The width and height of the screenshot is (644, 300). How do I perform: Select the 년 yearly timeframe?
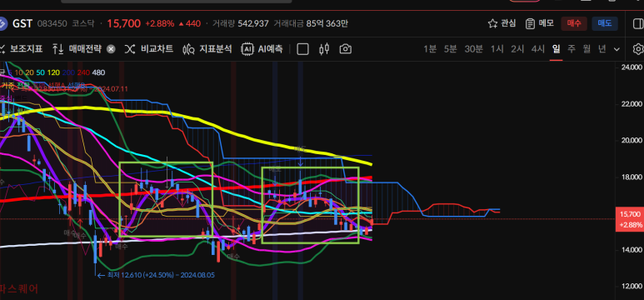[602, 49]
